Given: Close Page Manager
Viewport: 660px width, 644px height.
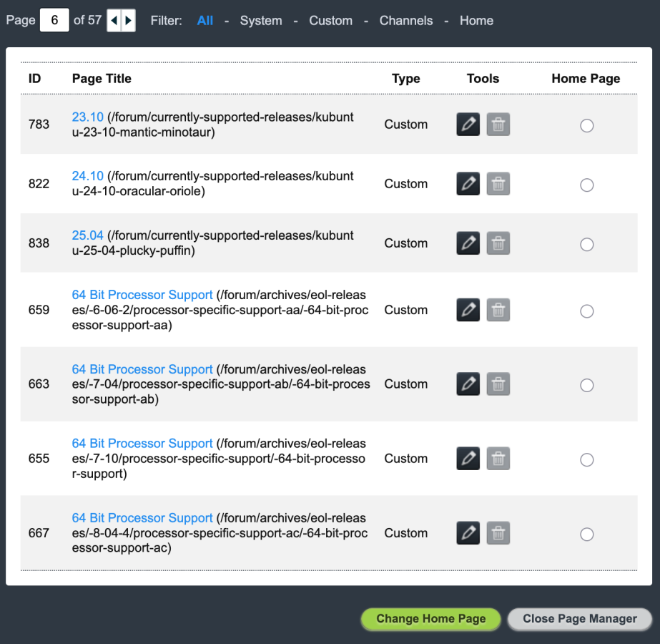Looking at the screenshot, I should tap(580, 618).
